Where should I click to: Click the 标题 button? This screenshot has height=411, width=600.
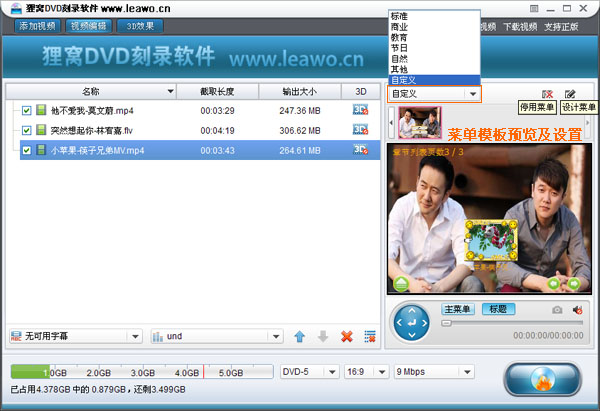pyautogui.click(x=498, y=309)
